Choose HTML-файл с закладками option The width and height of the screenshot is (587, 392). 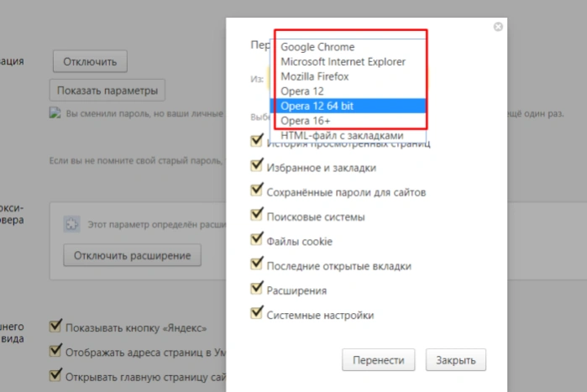click(348, 135)
